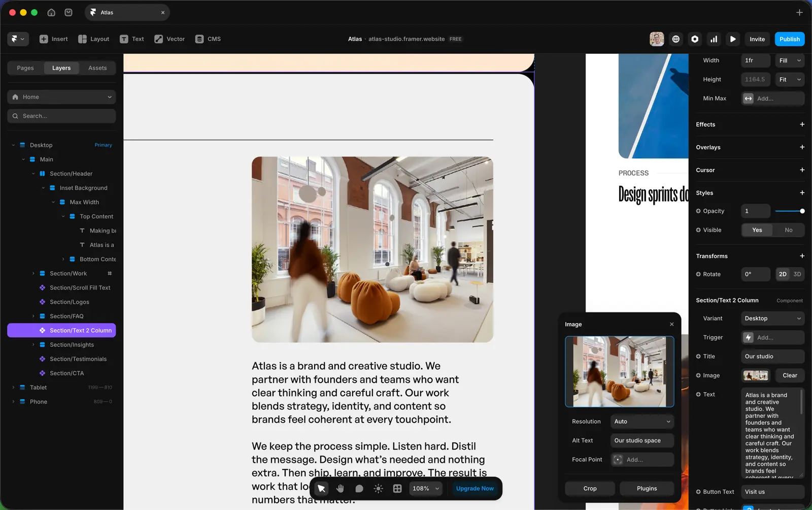Add a Cursor with plus icon
This screenshot has width=812, height=510.
pyautogui.click(x=802, y=170)
